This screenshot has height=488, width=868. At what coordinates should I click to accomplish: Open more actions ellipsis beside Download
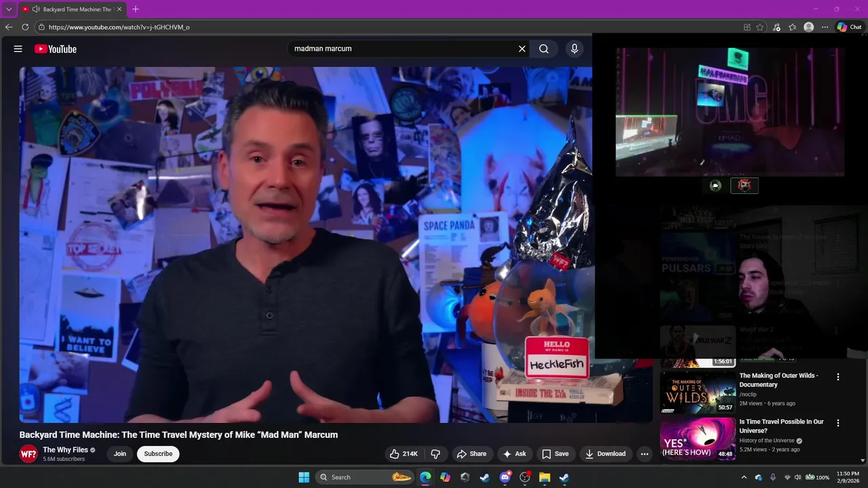645,454
